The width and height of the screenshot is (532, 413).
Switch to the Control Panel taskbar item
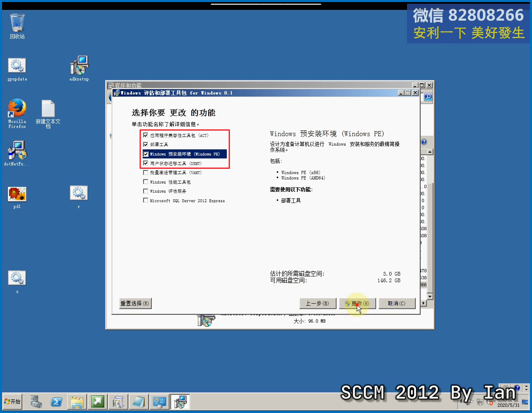point(159,401)
